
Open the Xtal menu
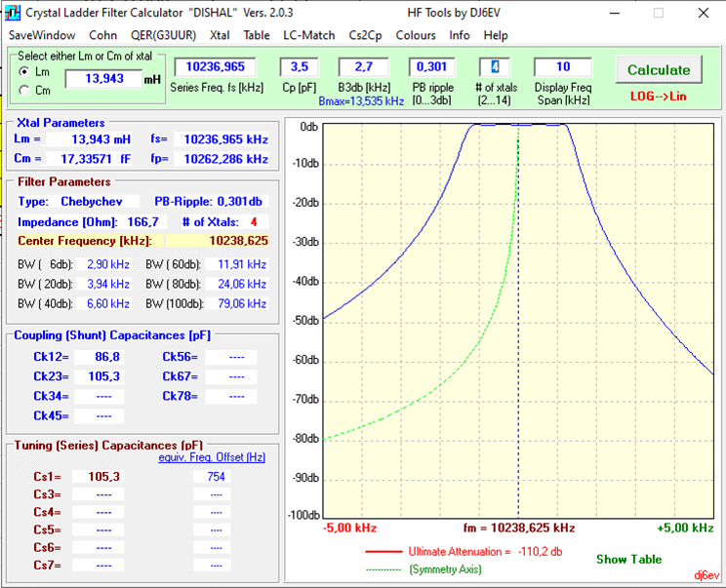click(x=220, y=35)
